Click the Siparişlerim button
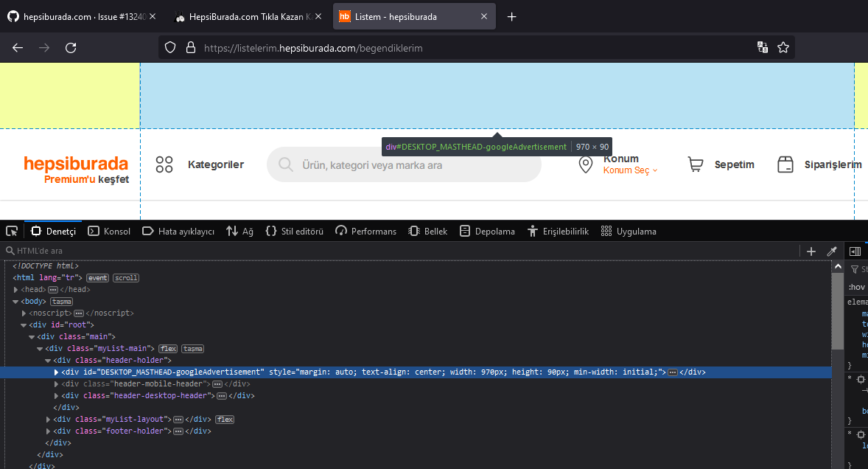868x469 pixels. (x=818, y=164)
